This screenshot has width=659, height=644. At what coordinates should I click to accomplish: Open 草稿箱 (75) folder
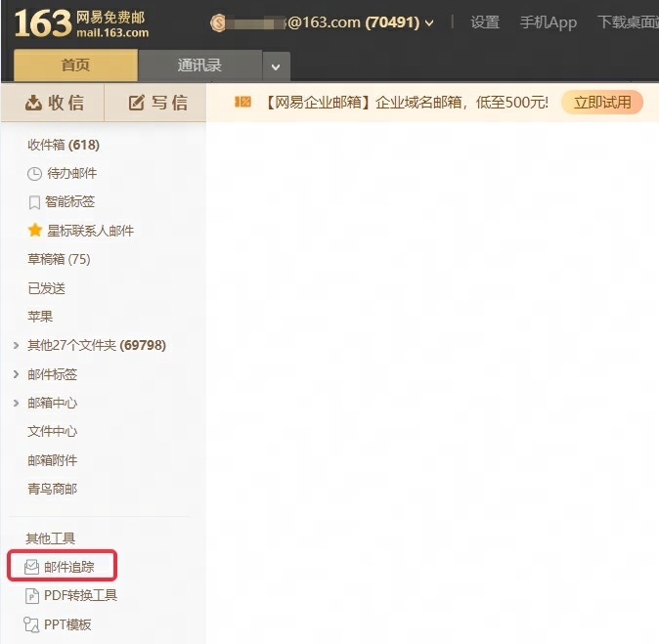[x=59, y=259]
